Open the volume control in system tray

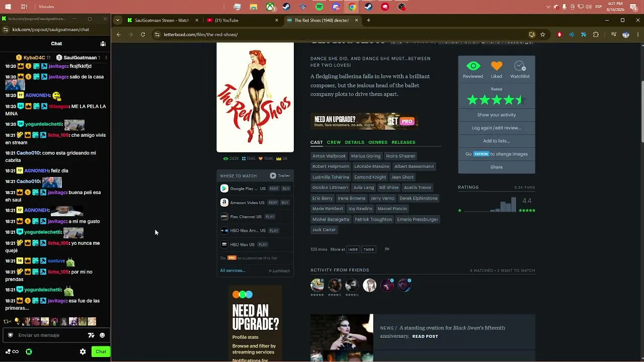tap(588, 7)
